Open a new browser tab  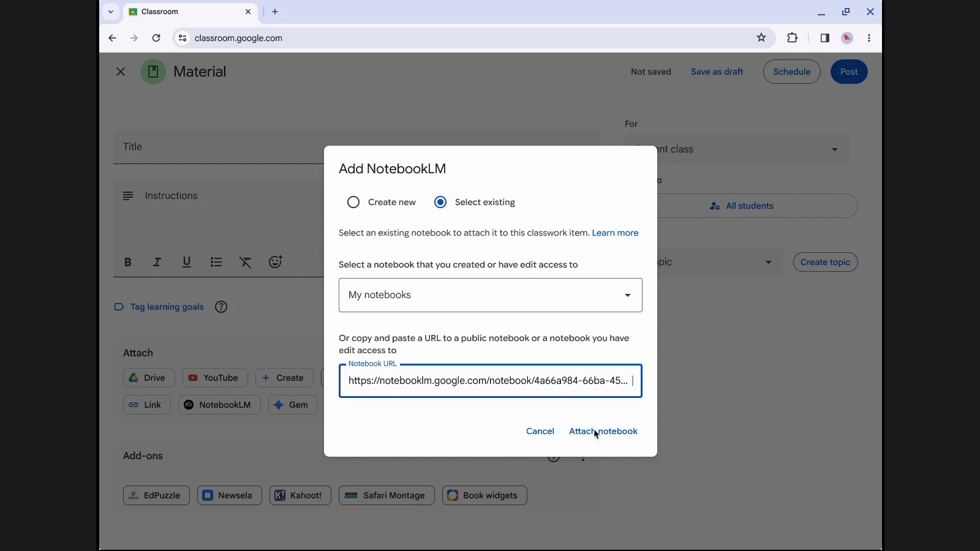coord(275,12)
